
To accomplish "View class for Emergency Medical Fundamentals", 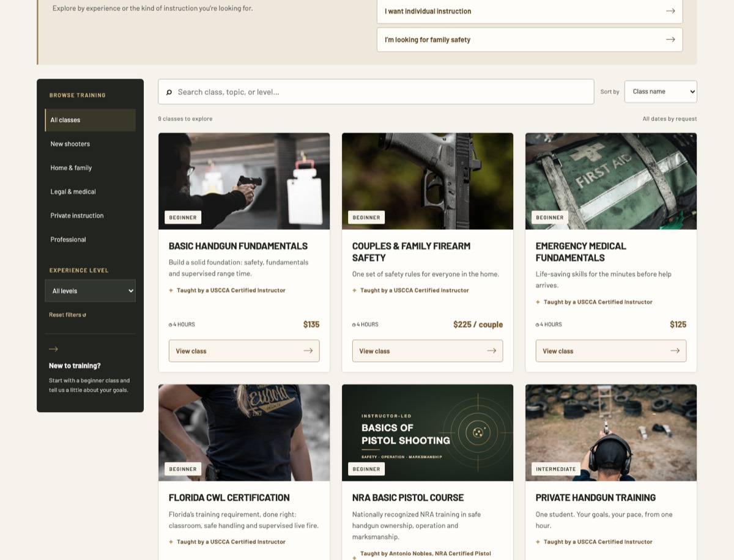I will click(611, 351).
